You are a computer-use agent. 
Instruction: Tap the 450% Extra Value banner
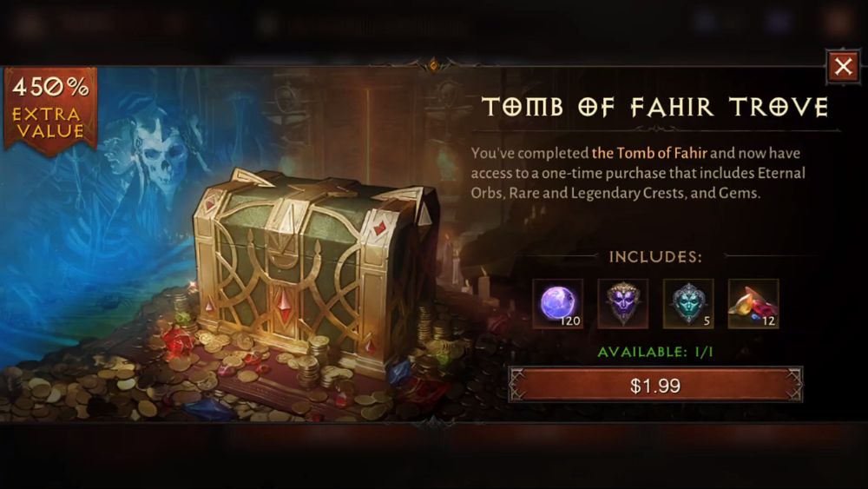click(50, 109)
